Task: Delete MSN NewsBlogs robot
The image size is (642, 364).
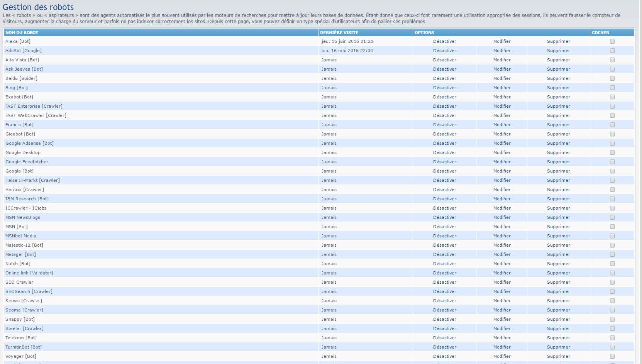Action: coord(559,217)
